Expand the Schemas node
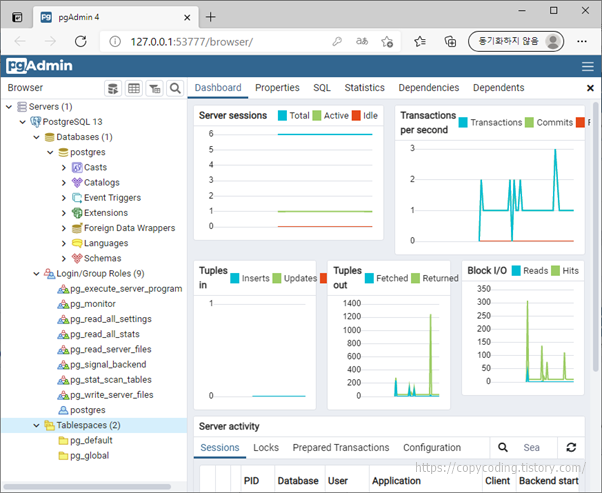602x493 pixels. [x=64, y=258]
